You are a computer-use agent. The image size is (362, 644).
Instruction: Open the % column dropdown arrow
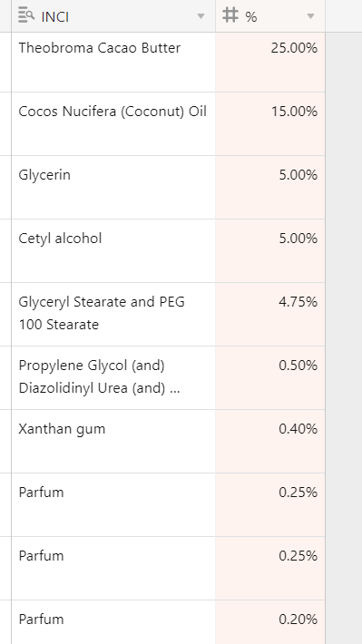tap(310, 16)
